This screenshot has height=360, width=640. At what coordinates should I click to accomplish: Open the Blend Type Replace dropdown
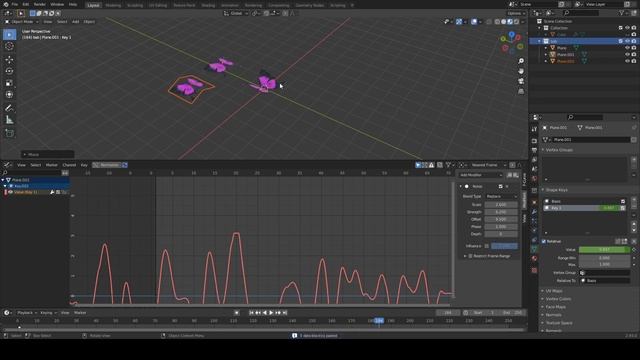501,196
